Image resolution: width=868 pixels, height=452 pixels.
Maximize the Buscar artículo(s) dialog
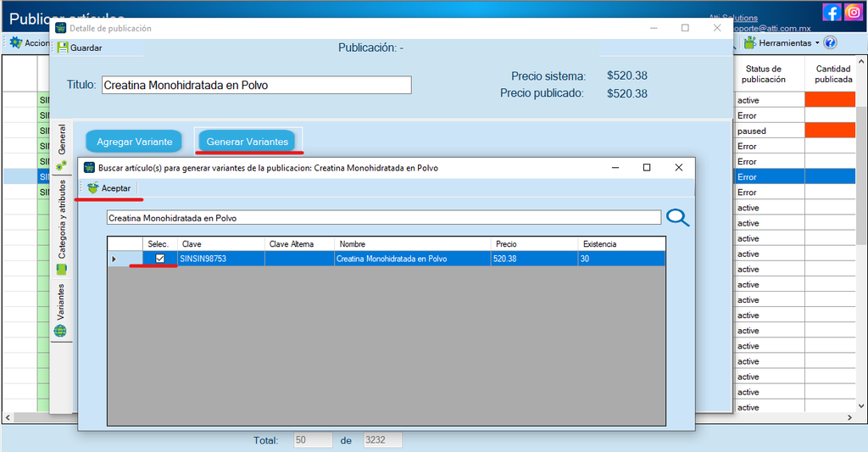pos(647,167)
